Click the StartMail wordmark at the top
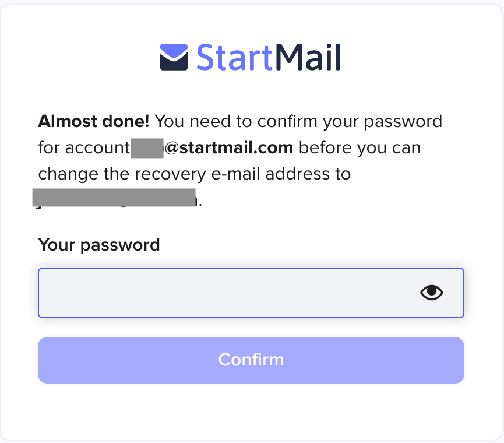Image resolution: width=504 pixels, height=443 pixels. 268,57
